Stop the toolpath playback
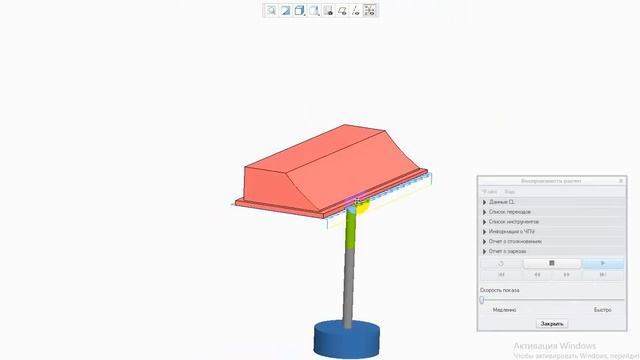The image size is (640, 360). pos(552,263)
